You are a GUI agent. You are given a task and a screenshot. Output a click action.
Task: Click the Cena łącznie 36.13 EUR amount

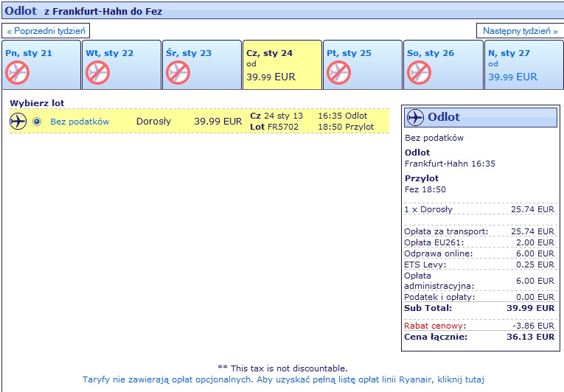(x=531, y=337)
